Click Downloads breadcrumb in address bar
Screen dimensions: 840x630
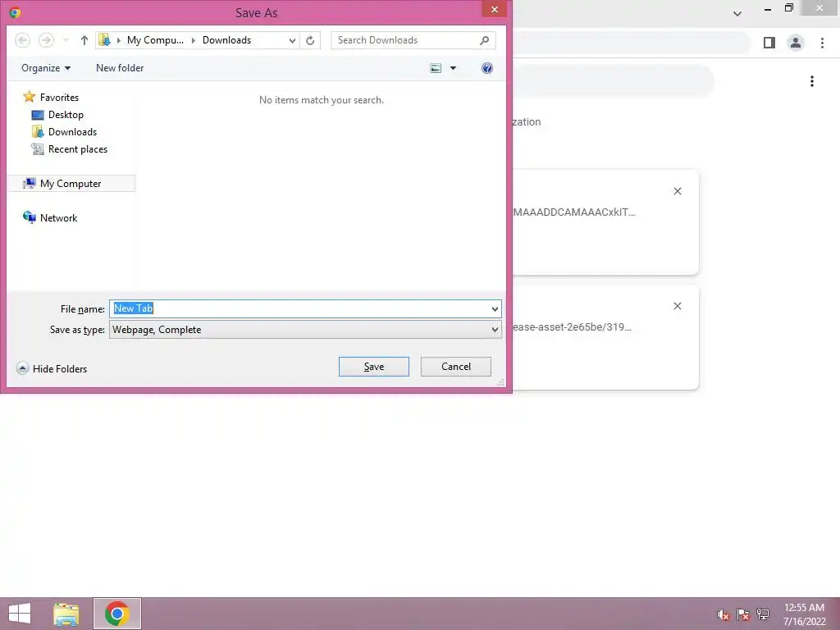click(226, 40)
